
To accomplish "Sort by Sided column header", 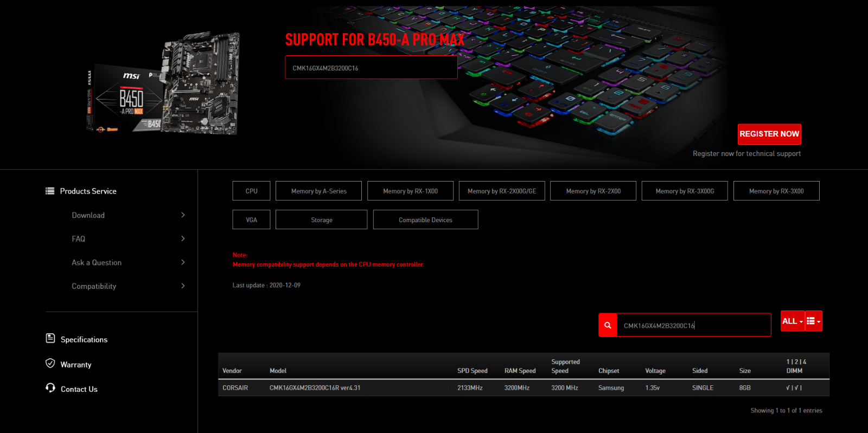I will point(700,371).
